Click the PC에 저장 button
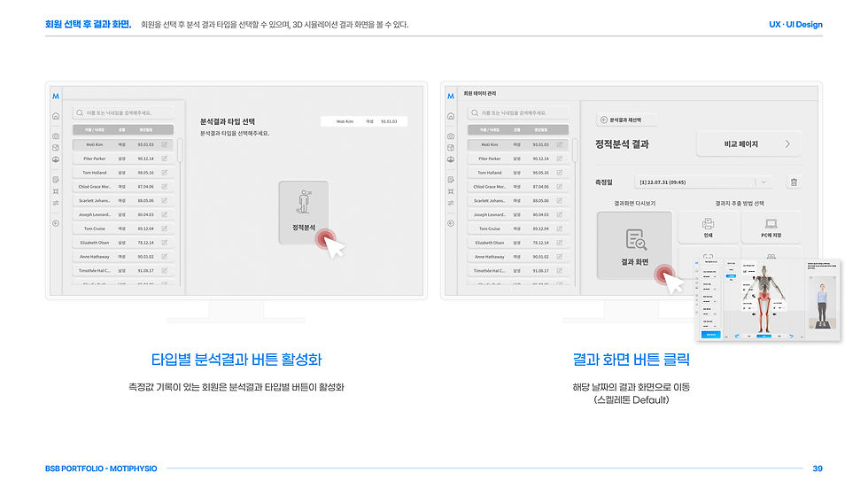 [x=771, y=227]
